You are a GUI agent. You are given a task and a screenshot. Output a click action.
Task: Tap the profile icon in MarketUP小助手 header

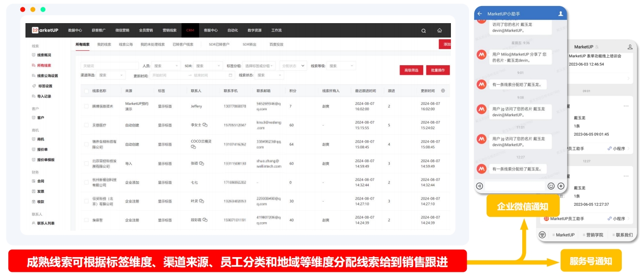pos(561,14)
